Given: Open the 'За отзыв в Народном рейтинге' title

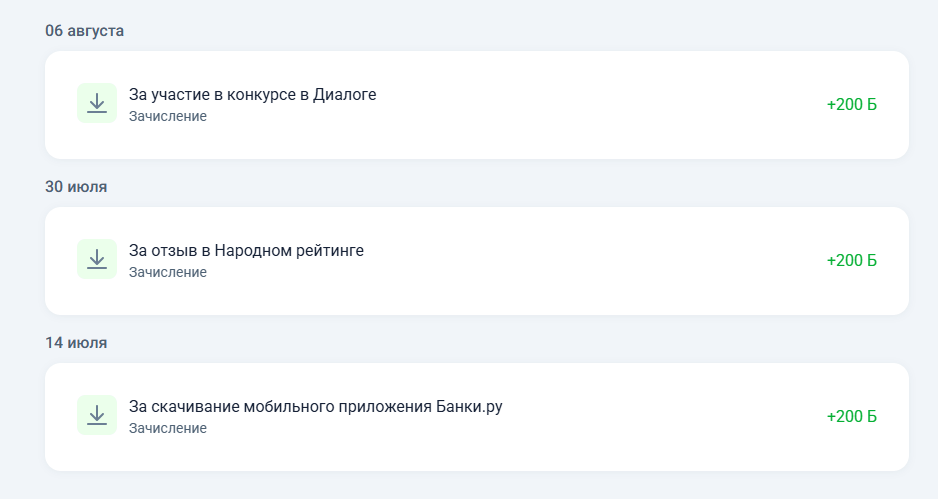Looking at the screenshot, I should tap(246, 251).
